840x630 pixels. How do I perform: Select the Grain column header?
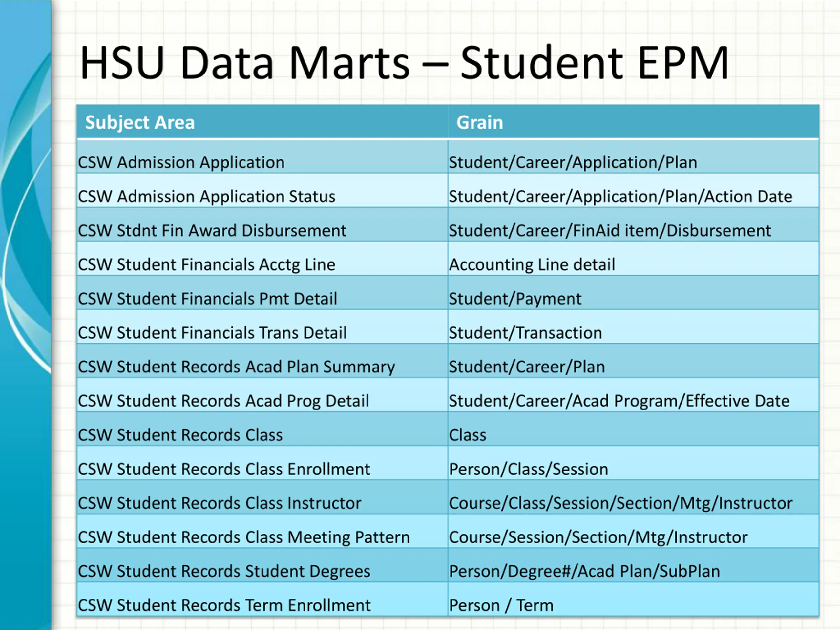coord(480,122)
